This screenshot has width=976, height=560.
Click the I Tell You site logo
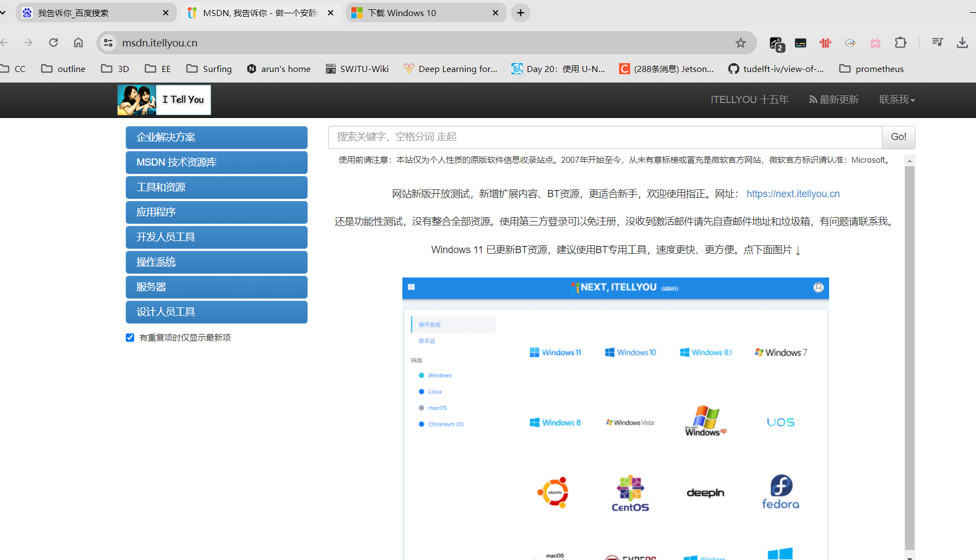164,100
